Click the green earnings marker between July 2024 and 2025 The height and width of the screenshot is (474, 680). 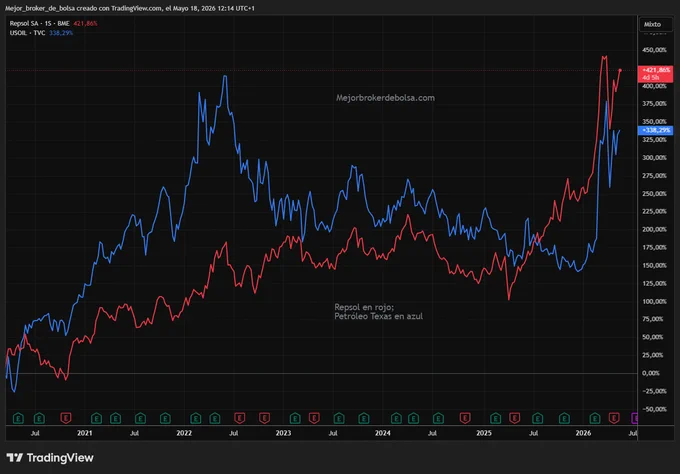[x=438, y=418]
